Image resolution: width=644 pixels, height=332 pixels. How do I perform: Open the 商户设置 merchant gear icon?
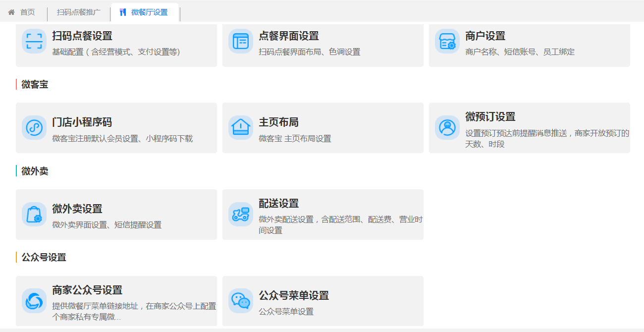tap(446, 42)
